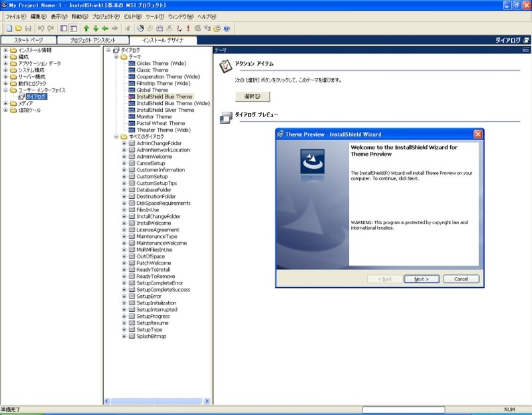This screenshot has height=415, width=532.
Task: Click the green up arrow icon
Action: (x=86, y=29)
